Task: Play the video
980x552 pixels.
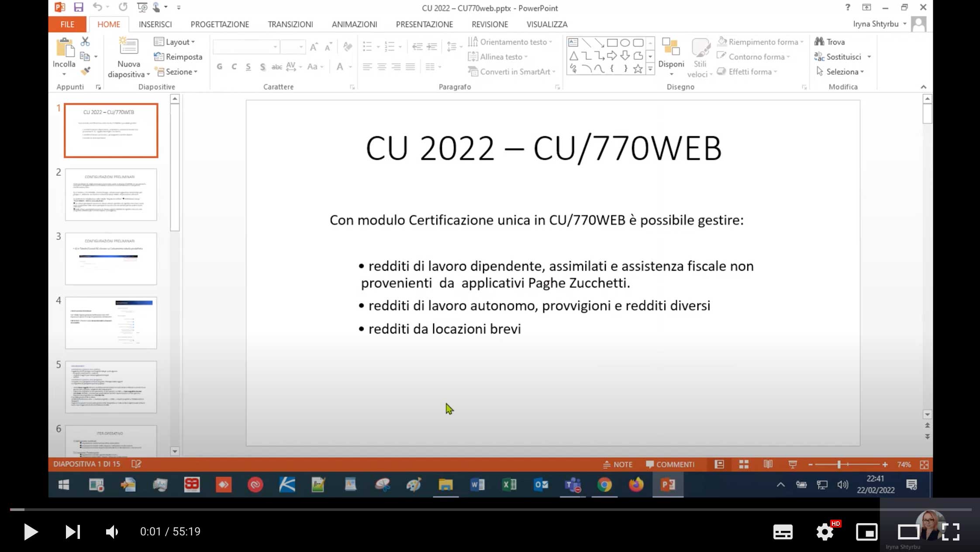Action: coord(31,531)
